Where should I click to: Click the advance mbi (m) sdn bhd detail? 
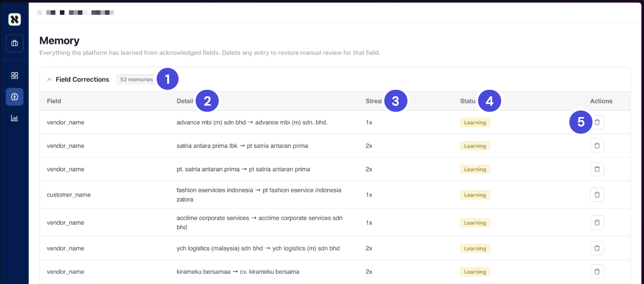(252, 122)
